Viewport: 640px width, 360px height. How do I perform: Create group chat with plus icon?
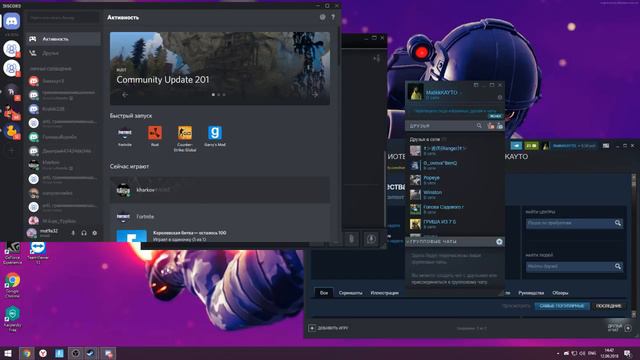click(x=499, y=242)
